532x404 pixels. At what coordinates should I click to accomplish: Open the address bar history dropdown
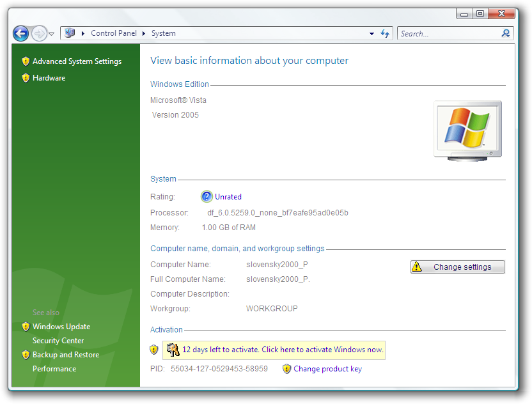pyautogui.click(x=372, y=34)
